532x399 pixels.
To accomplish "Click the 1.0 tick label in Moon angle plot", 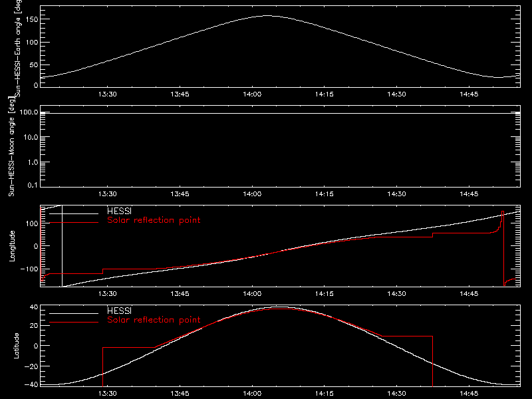I will (33, 162).
